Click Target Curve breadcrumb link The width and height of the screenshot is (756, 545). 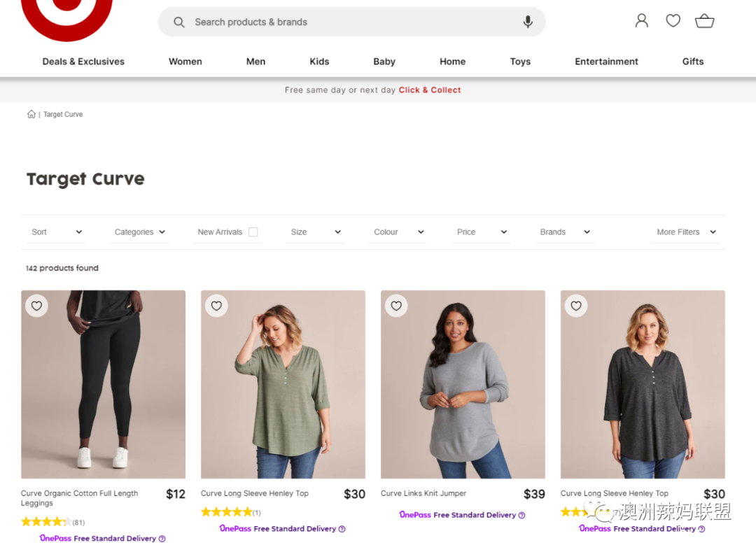point(63,114)
